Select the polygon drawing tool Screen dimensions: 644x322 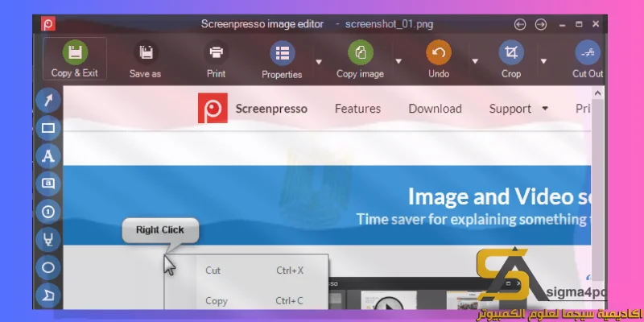click(x=48, y=295)
